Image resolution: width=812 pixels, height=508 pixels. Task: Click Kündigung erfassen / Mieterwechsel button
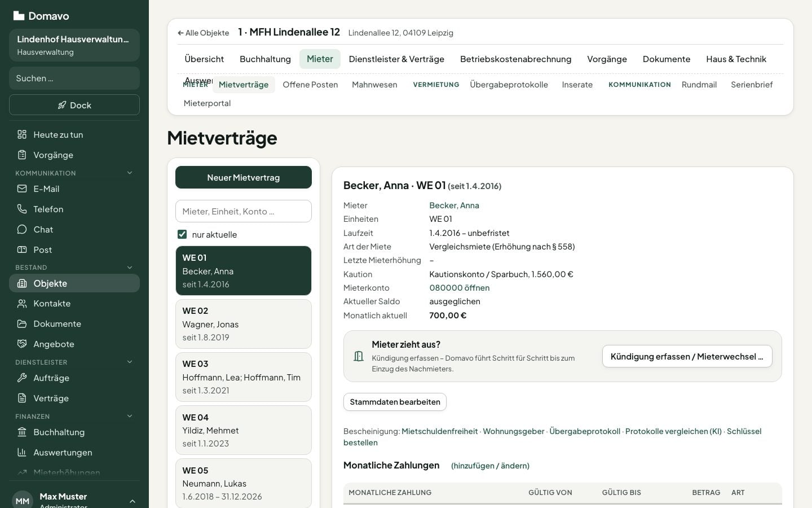(x=687, y=356)
